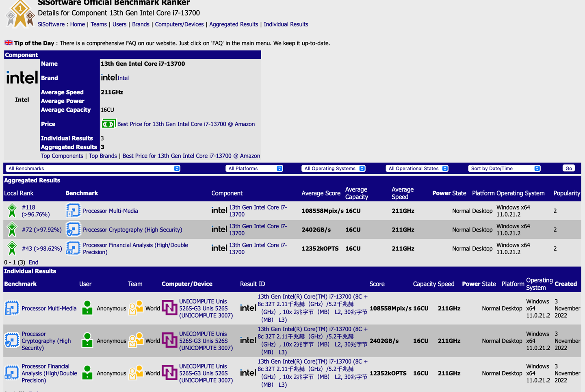
Task: Click Processor Multi-Media icon in Individual Results
Action: pos(12,308)
